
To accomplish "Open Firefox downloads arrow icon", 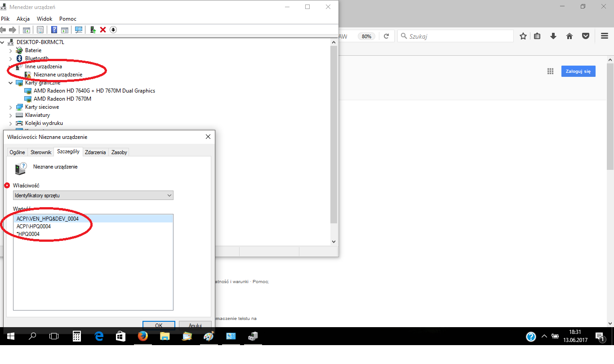I will [x=553, y=36].
